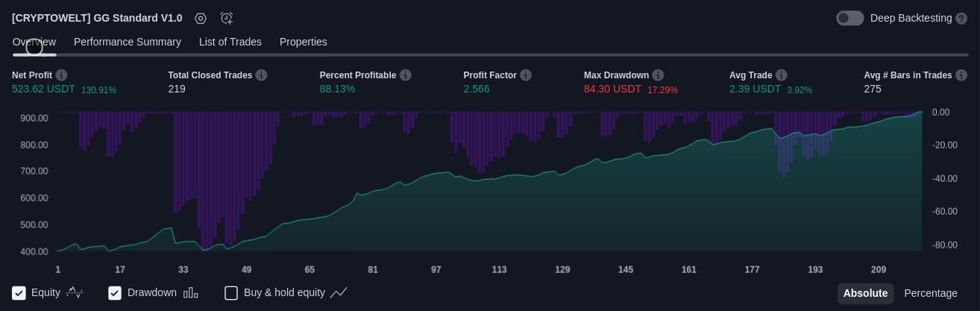The image size is (980, 311).
Task: Open the Properties tab
Action: (304, 42)
